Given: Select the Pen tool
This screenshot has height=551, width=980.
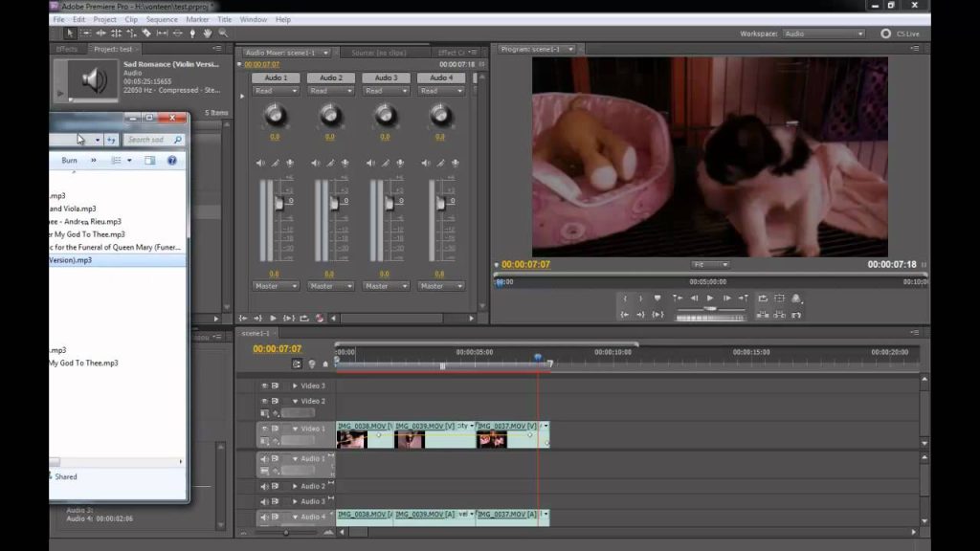Looking at the screenshot, I should pyautogui.click(x=192, y=33).
